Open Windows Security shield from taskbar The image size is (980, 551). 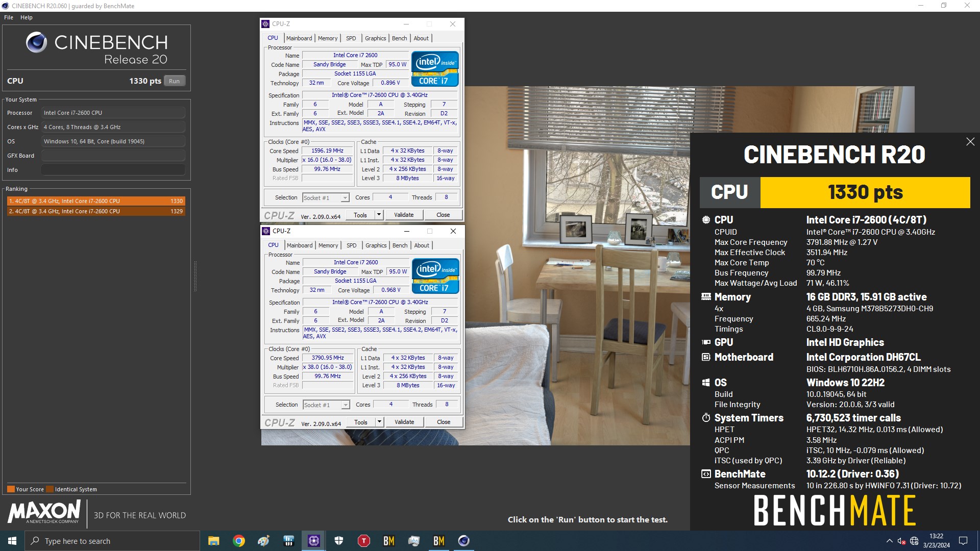[339, 541]
